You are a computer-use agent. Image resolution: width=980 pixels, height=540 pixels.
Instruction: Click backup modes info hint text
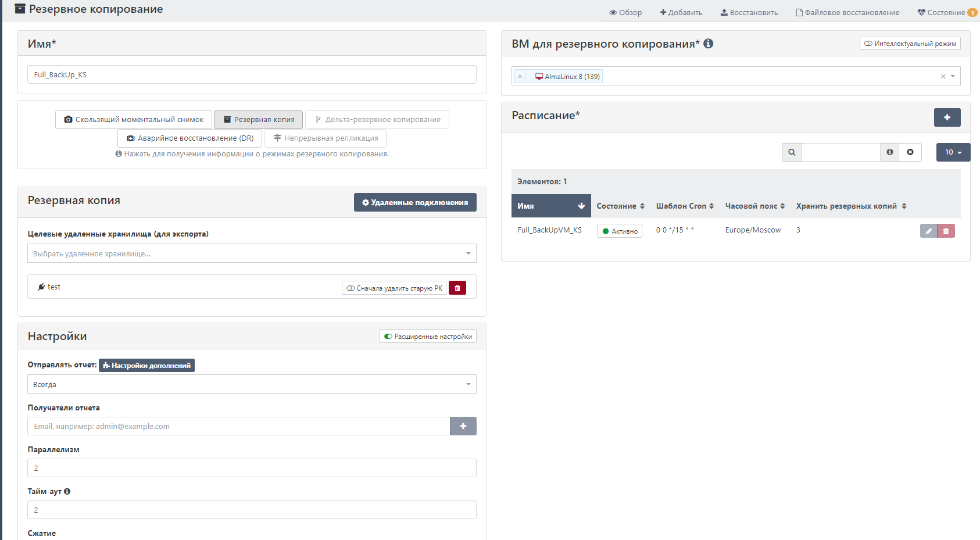pyautogui.click(x=252, y=154)
